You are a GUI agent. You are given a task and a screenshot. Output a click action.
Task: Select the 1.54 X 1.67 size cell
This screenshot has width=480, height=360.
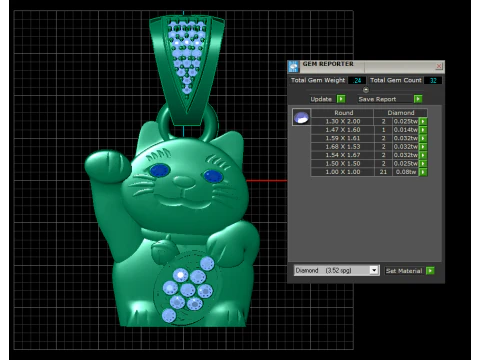tap(343, 155)
